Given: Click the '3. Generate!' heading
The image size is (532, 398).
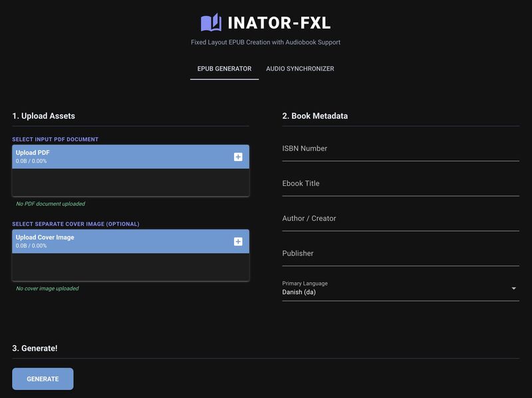Looking at the screenshot, I should tap(35, 348).
